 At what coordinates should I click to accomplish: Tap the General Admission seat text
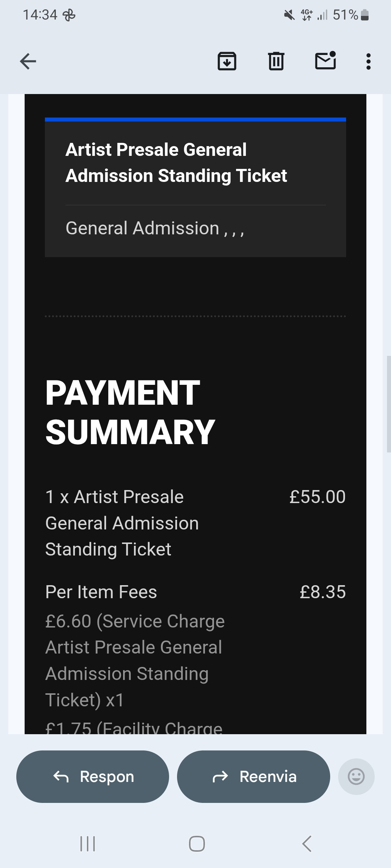[x=155, y=228]
